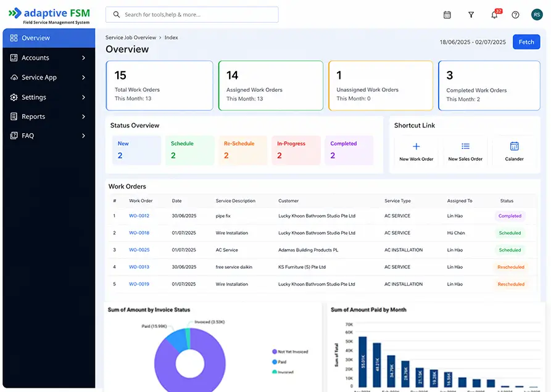
Task: Click the Reports document icon
Action: point(14,116)
